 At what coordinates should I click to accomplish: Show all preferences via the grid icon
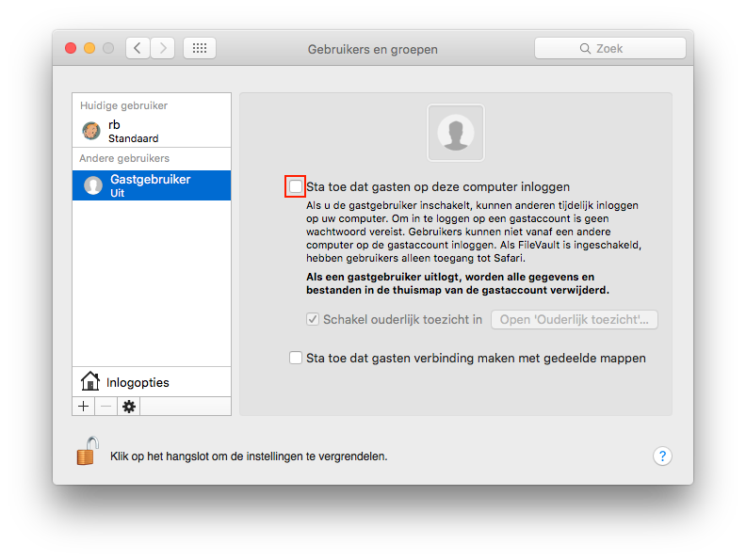point(200,48)
